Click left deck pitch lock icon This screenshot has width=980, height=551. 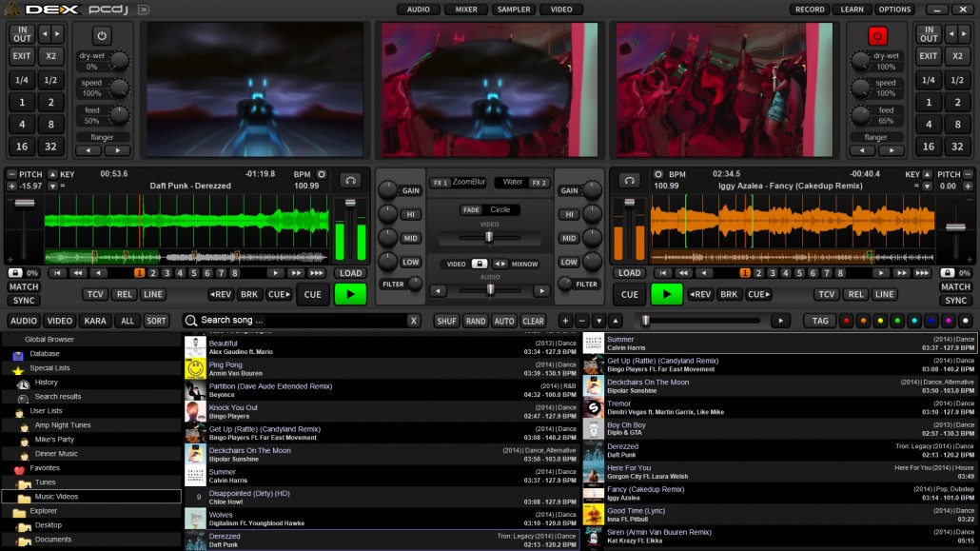coord(15,273)
